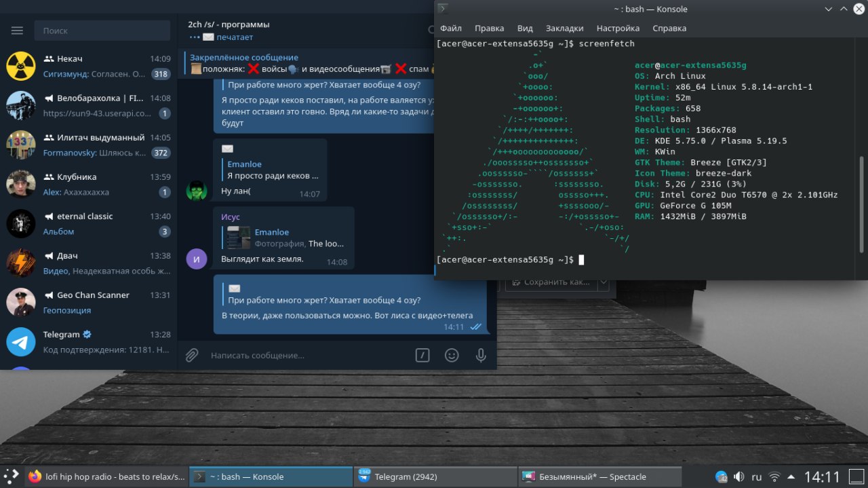Image resolution: width=868 pixels, height=488 pixels.
Task: Switch to the Firefox lofi hip hop radio task
Action: (106, 476)
